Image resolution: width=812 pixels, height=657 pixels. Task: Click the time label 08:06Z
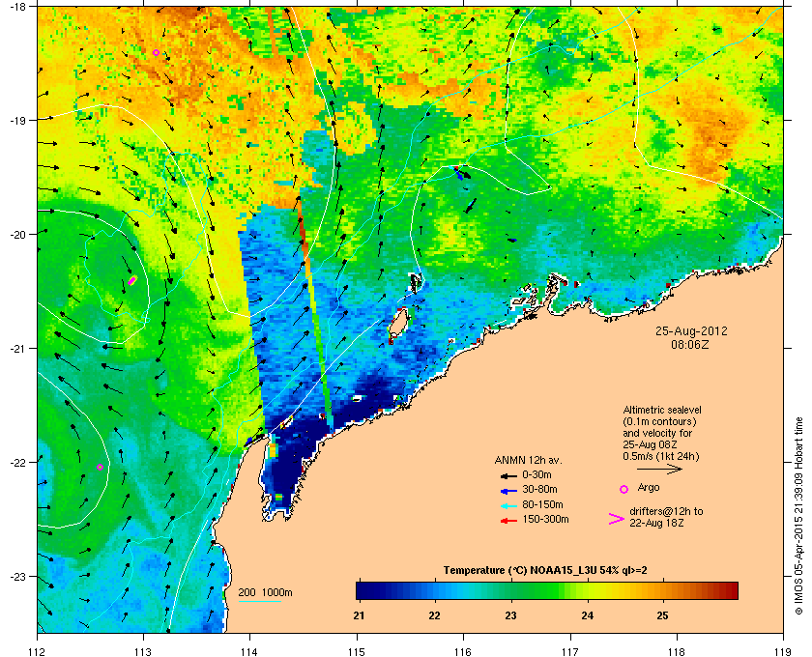[x=690, y=344]
